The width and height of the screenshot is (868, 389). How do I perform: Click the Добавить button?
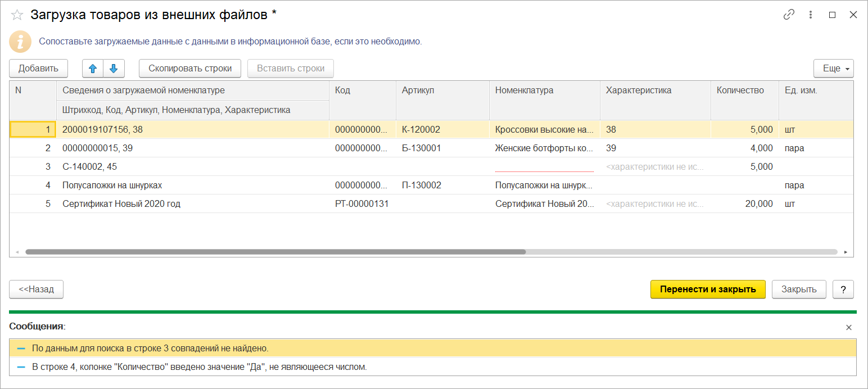[38, 69]
